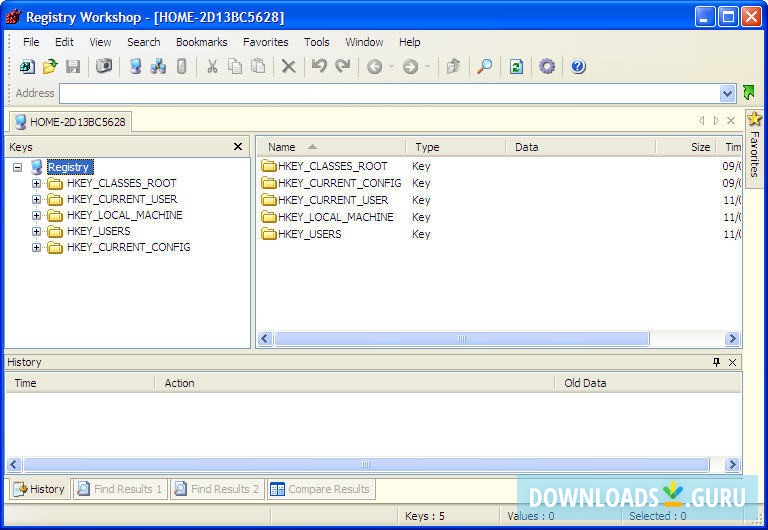The image size is (768, 530).
Task: Collapse the Registry root tree node
Action: pos(18,168)
